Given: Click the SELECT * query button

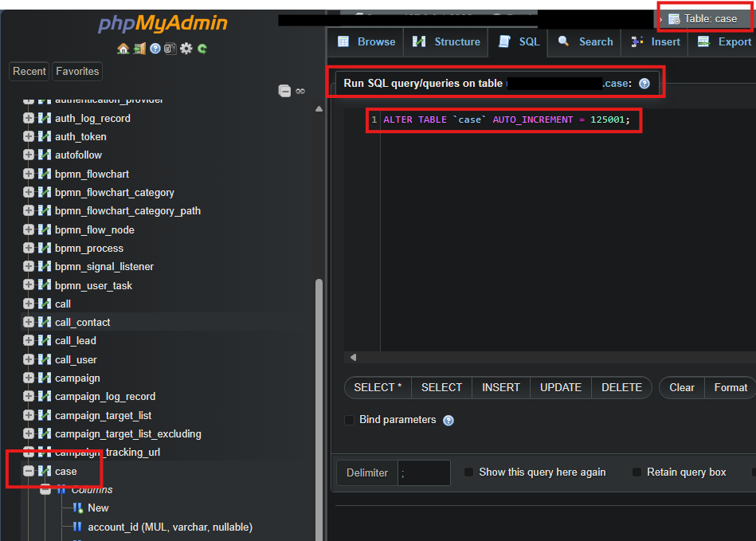Looking at the screenshot, I should pos(378,387).
